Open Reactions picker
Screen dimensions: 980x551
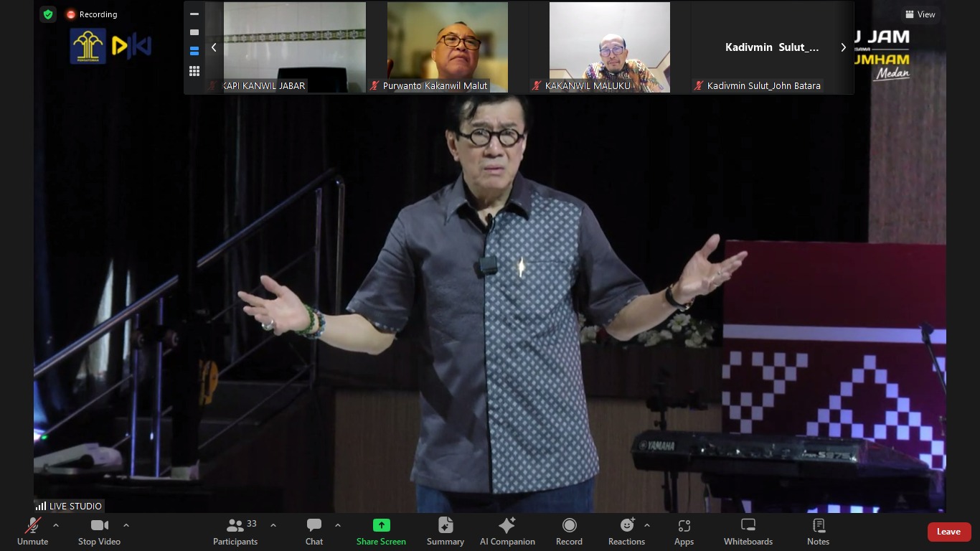[x=626, y=532]
